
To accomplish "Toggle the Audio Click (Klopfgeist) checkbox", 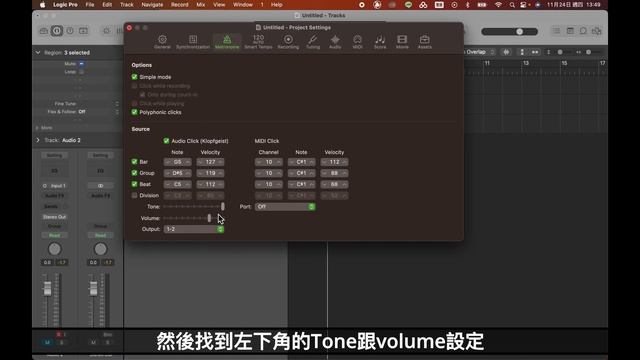I will point(166,141).
